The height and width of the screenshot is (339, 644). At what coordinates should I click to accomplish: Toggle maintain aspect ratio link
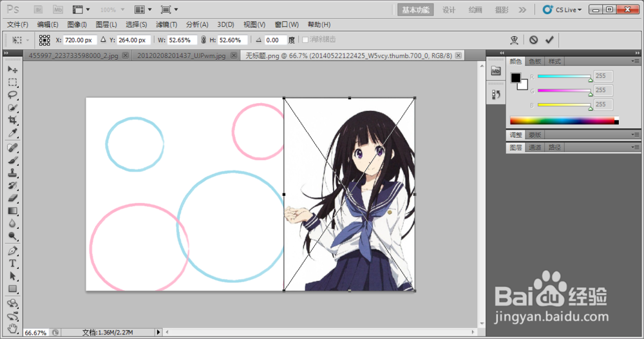coord(203,40)
